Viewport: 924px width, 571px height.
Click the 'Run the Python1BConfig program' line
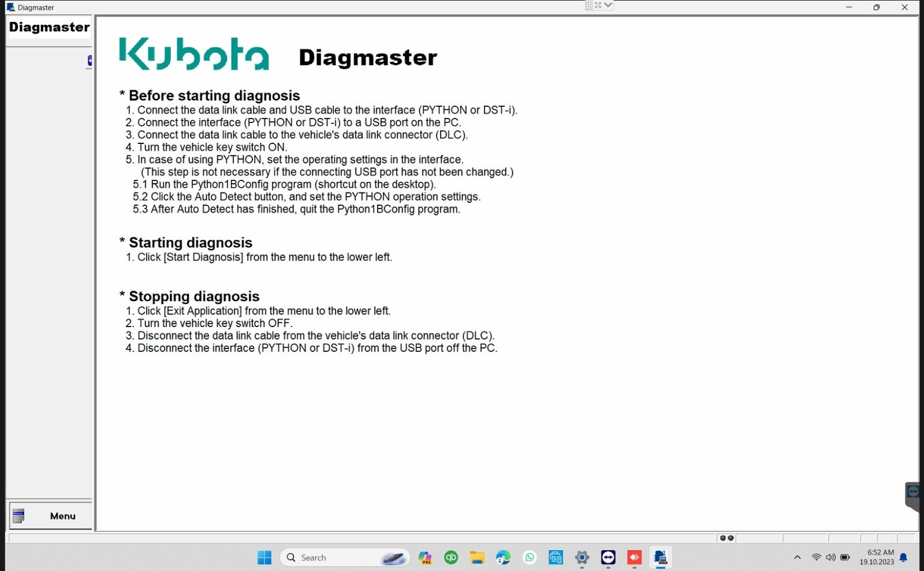pos(284,184)
